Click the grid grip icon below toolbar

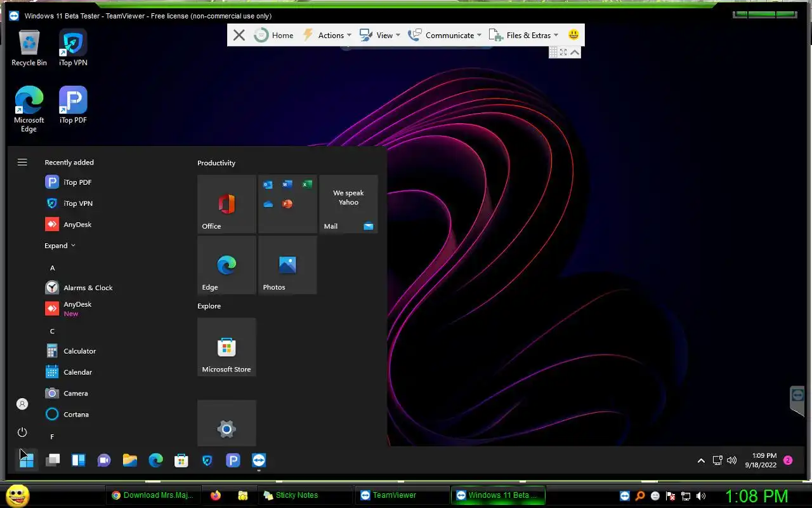(x=553, y=52)
